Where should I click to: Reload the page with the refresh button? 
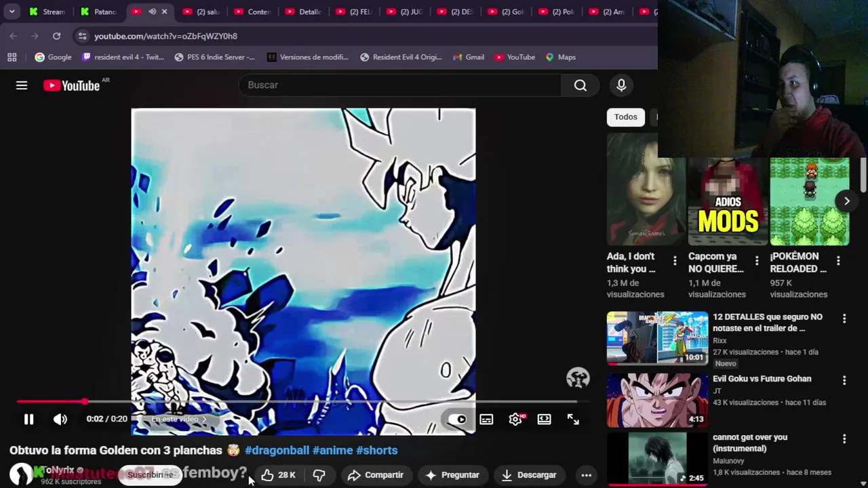pyautogui.click(x=56, y=36)
